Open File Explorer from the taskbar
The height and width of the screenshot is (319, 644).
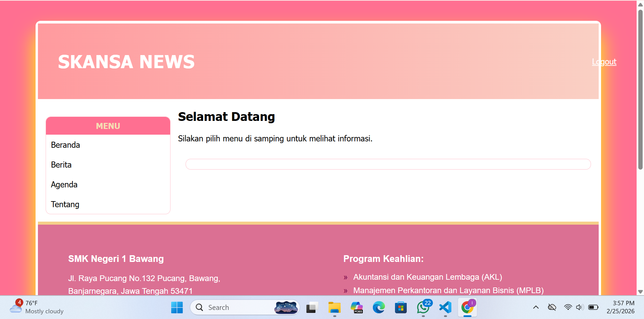334,307
